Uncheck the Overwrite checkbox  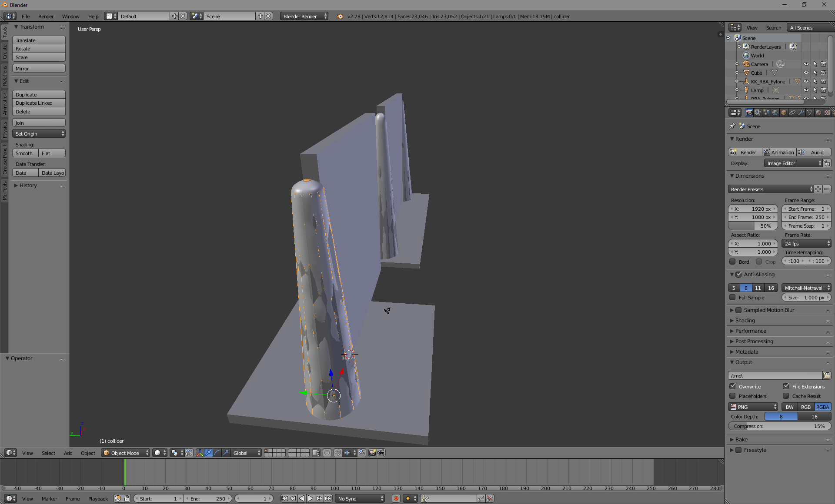(733, 386)
